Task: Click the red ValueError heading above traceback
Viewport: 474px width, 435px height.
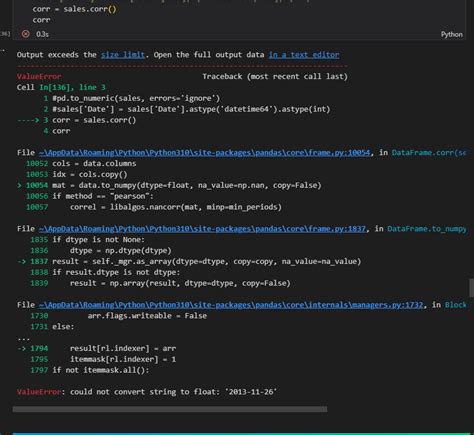Action: [39, 76]
